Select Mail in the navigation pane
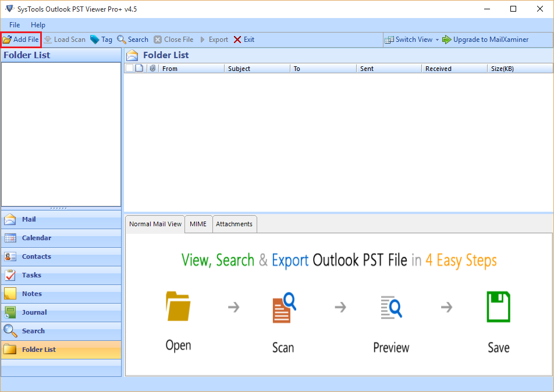 click(61, 219)
